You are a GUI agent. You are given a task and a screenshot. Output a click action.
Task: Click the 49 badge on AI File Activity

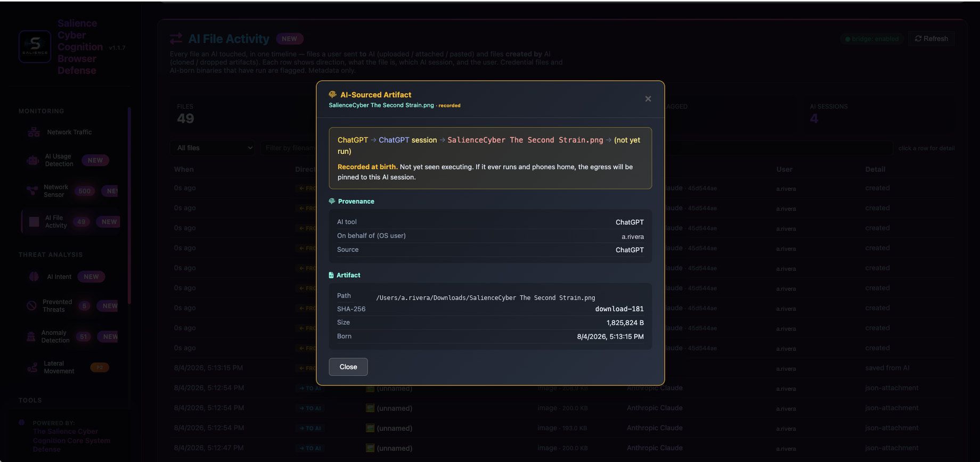(x=81, y=222)
